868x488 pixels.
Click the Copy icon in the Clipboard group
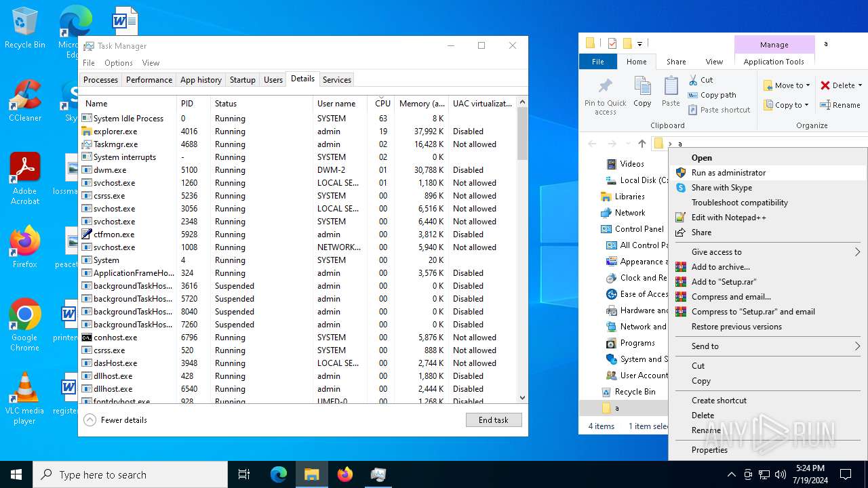[x=642, y=87]
